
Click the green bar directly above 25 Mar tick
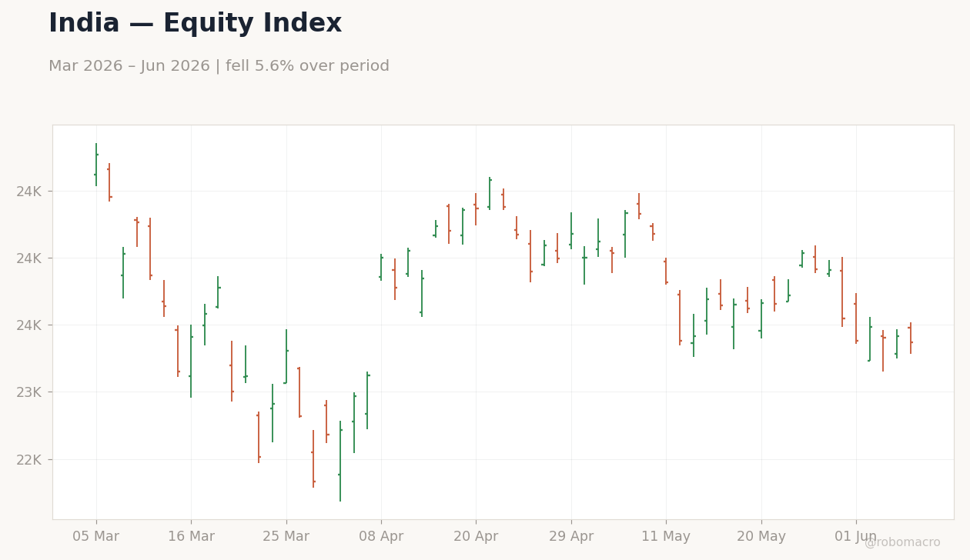click(286, 356)
